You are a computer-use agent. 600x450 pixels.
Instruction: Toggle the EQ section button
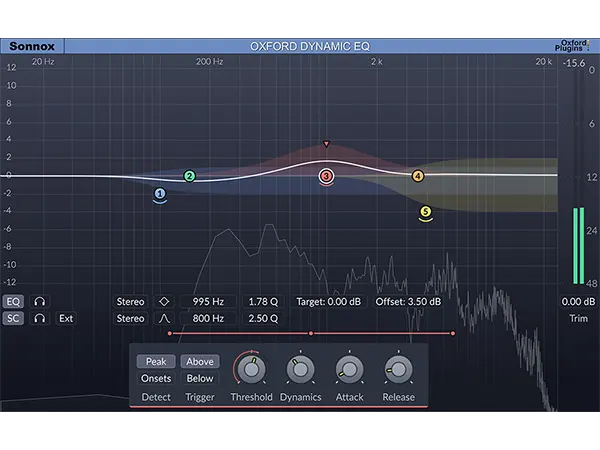click(13, 302)
